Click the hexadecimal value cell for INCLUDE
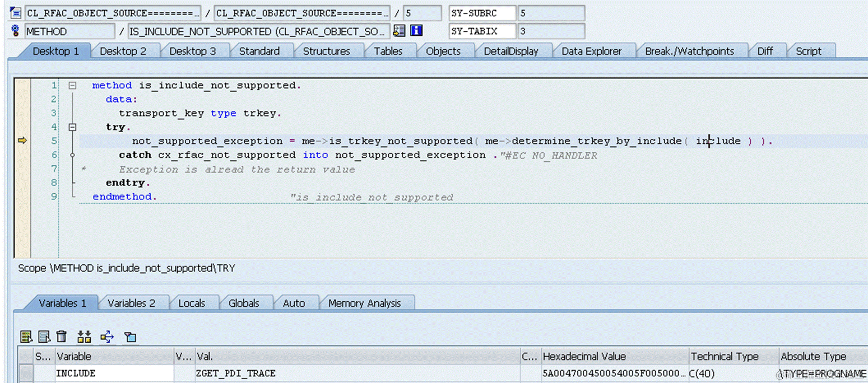Viewport: 868px width, 383px height. [615, 373]
